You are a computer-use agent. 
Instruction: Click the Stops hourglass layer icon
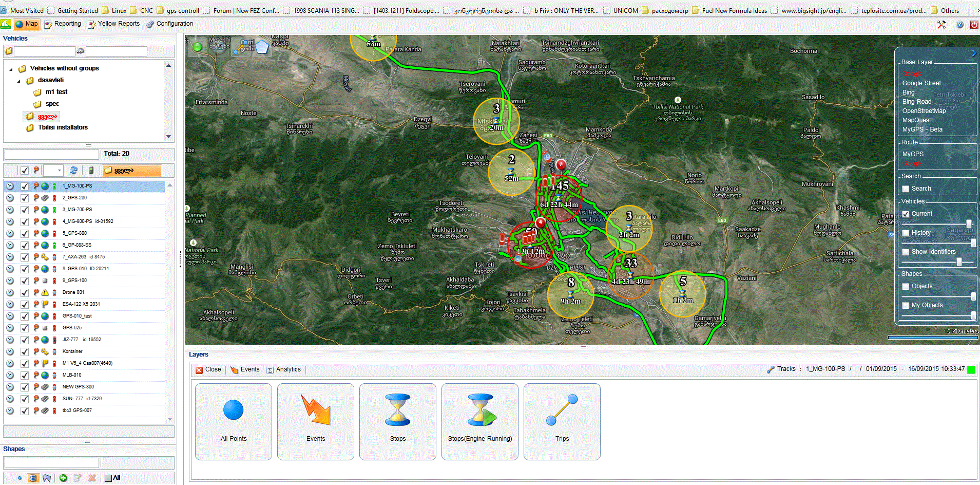click(x=398, y=410)
